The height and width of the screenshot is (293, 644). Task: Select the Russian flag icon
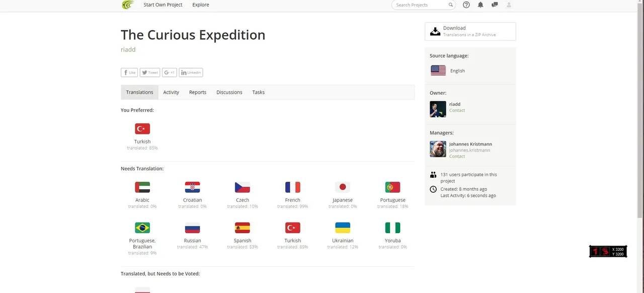click(x=192, y=228)
